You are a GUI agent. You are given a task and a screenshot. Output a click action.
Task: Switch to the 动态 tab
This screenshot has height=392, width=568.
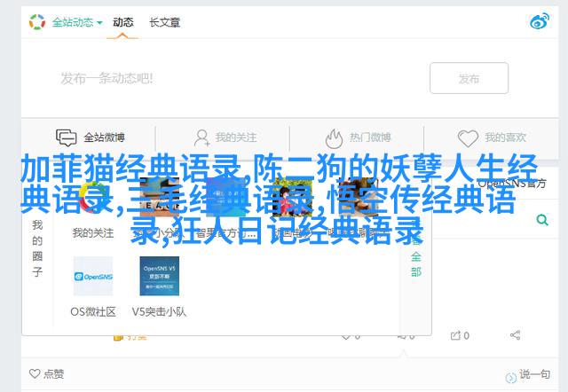122,22
